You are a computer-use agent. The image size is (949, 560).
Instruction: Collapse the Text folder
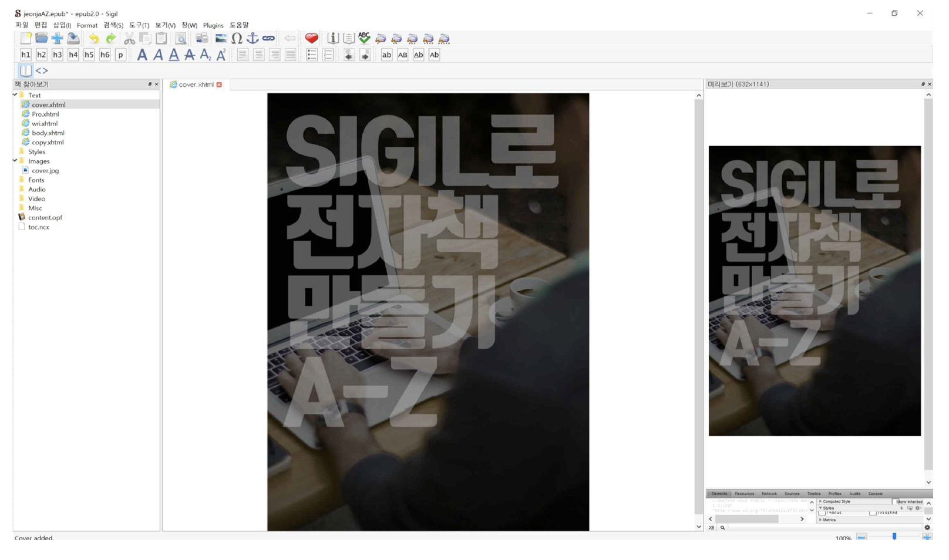[15, 95]
